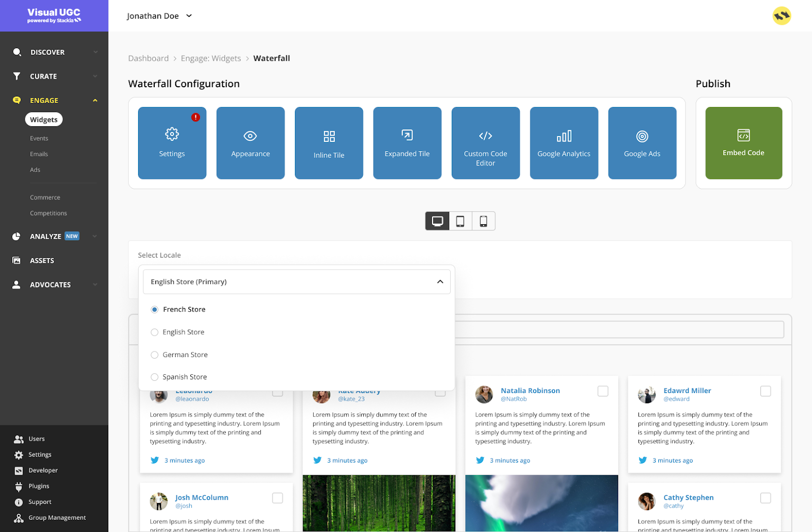Click the Visual UGC logo
The height and width of the screenshot is (532, 812).
tap(54, 16)
